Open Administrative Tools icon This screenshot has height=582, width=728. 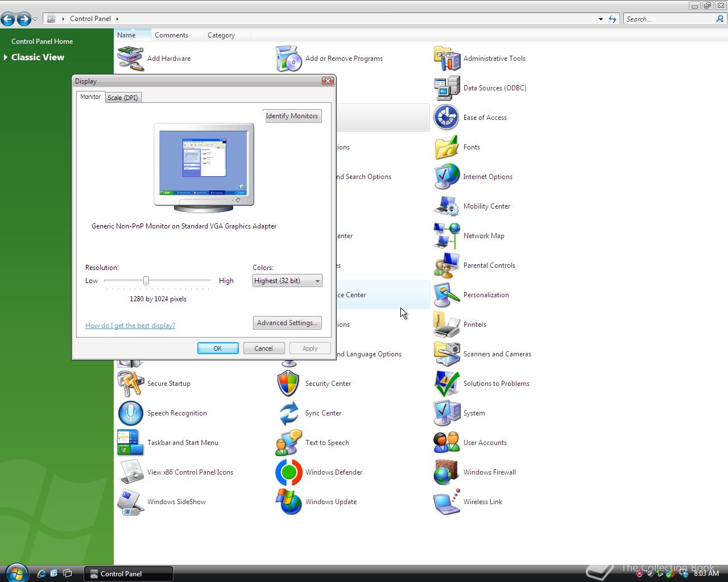(446, 59)
